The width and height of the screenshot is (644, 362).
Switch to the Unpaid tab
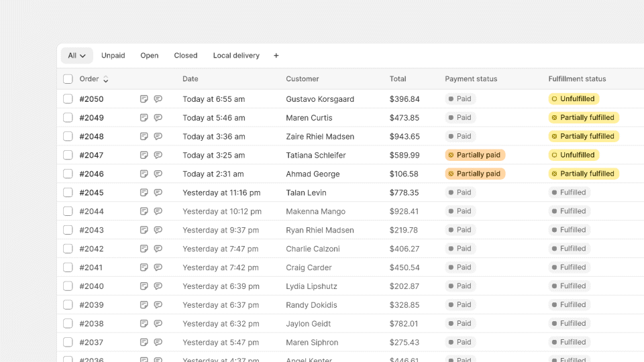(x=113, y=56)
